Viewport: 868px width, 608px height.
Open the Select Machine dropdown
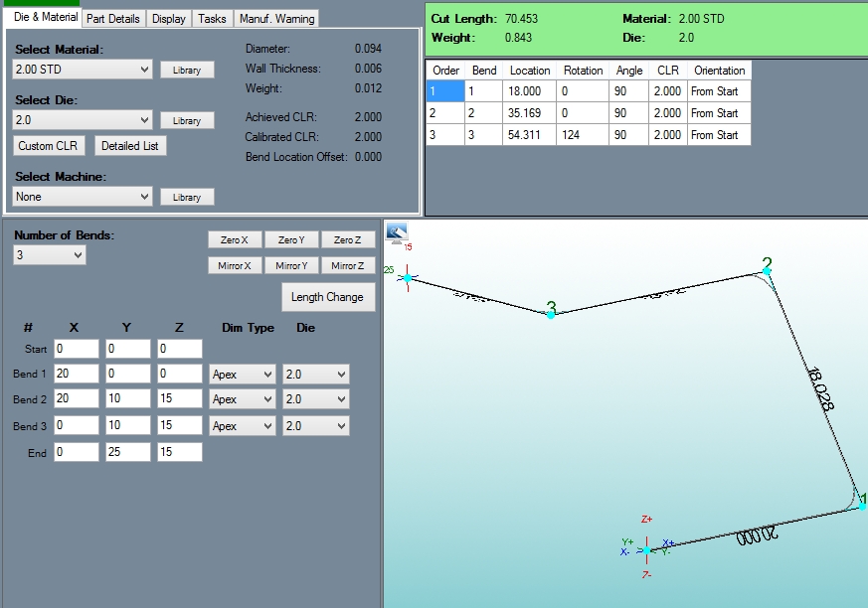tap(82, 197)
